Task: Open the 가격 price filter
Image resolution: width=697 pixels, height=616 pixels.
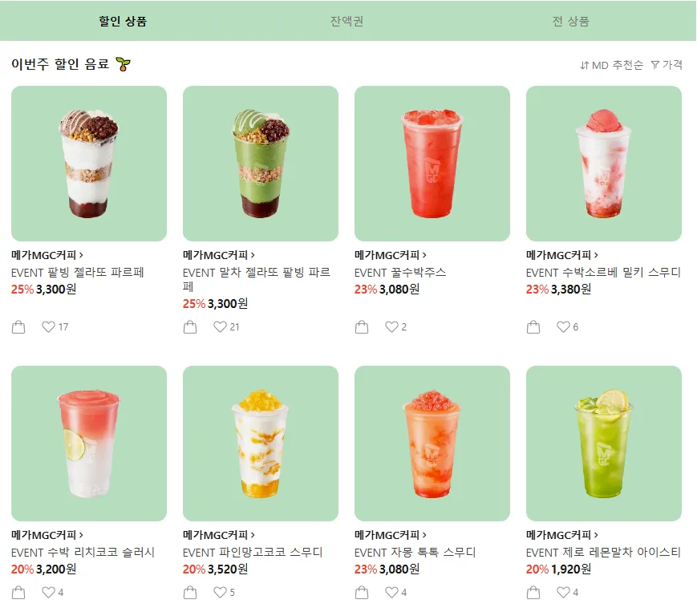Action: pyautogui.click(x=667, y=65)
